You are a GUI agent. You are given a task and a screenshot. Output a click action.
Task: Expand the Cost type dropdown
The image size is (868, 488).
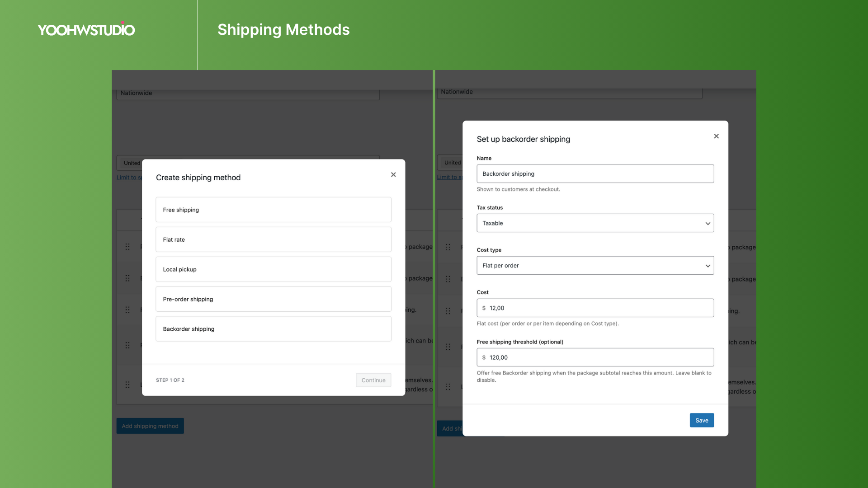pyautogui.click(x=595, y=266)
